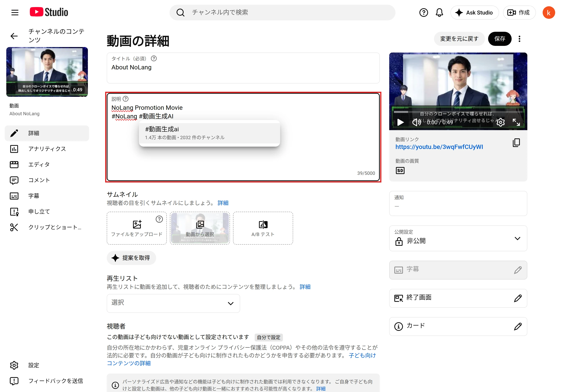Edit the cards (カード) pencil icon
The image size is (565, 392).
coord(518,326)
